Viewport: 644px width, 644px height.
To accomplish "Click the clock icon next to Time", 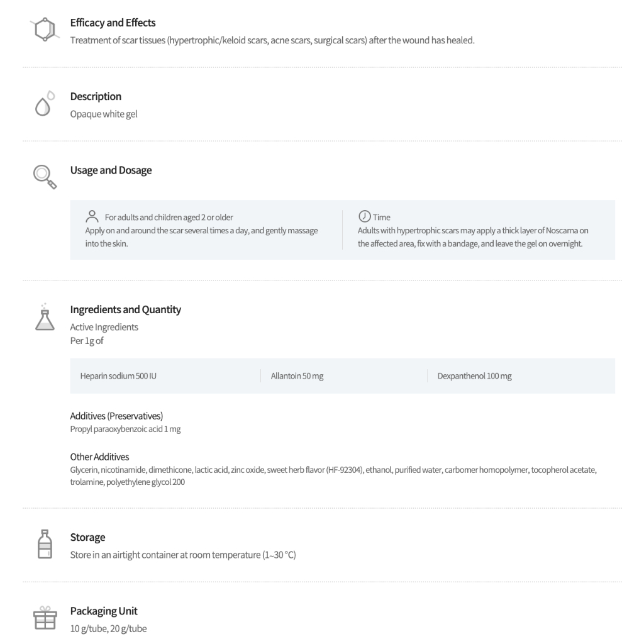I will (364, 216).
